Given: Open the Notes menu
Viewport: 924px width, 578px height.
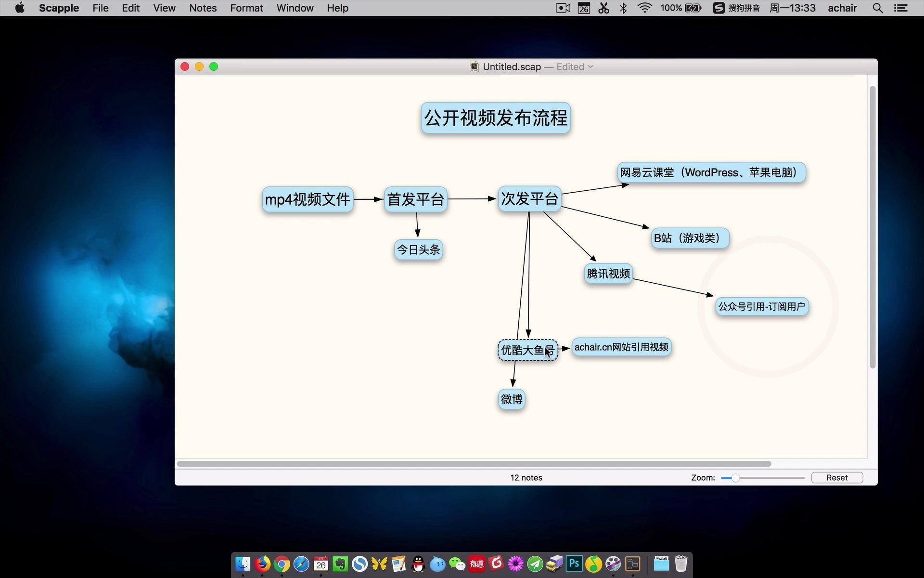Looking at the screenshot, I should point(203,8).
